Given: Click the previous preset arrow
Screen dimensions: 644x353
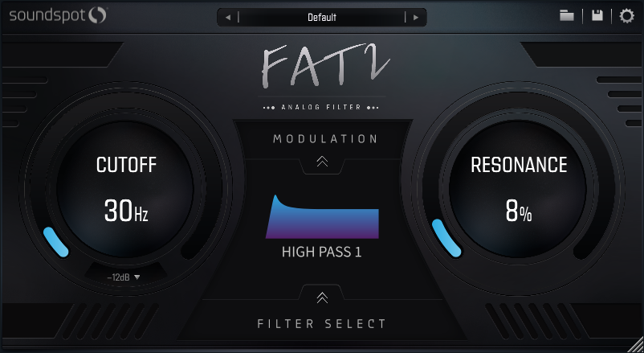Looking at the screenshot, I should (x=227, y=17).
